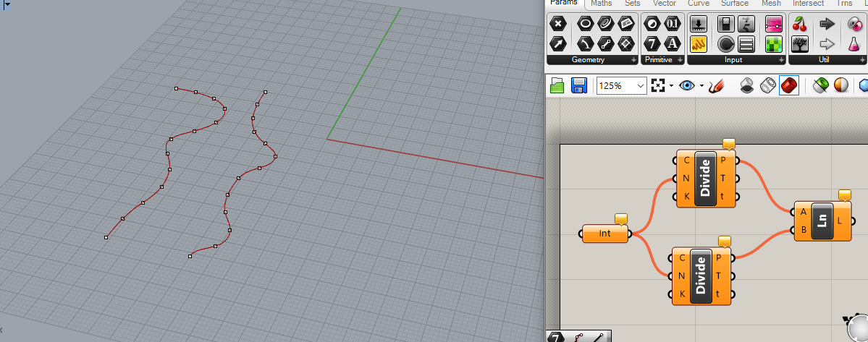This screenshot has height=342, width=868.
Task: Open the Named Views dropdown arrow
Action: pyautogui.click(x=702, y=86)
